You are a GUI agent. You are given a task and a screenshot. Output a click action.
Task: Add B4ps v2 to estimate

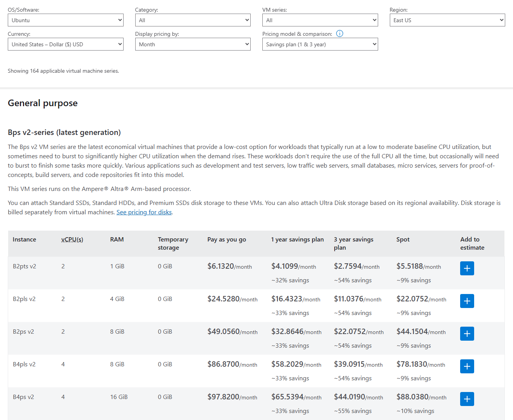click(467, 399)
